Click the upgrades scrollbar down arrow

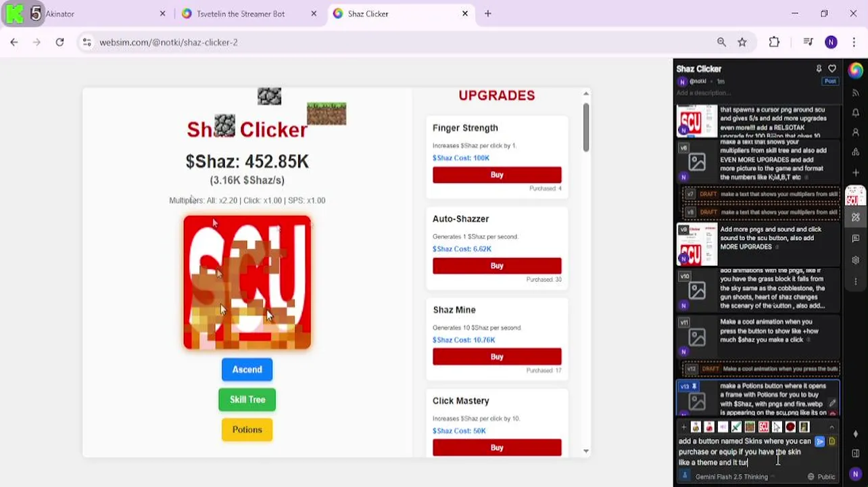point(586,450)
